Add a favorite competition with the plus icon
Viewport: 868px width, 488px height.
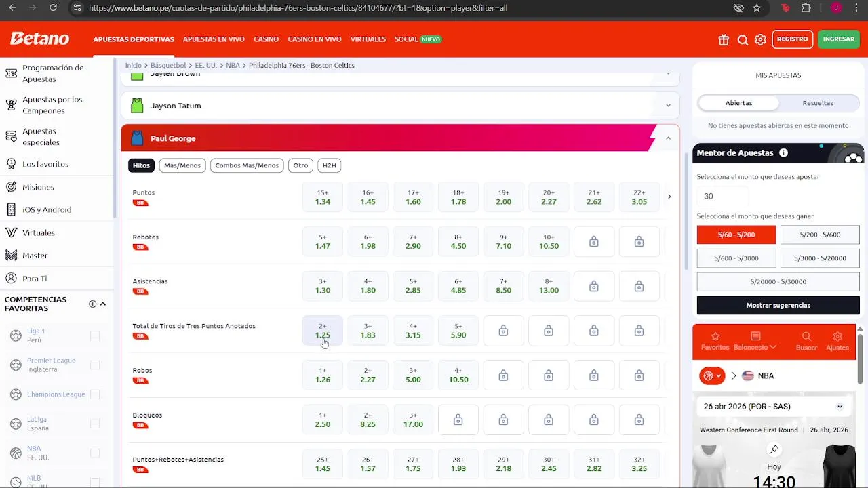92,304
